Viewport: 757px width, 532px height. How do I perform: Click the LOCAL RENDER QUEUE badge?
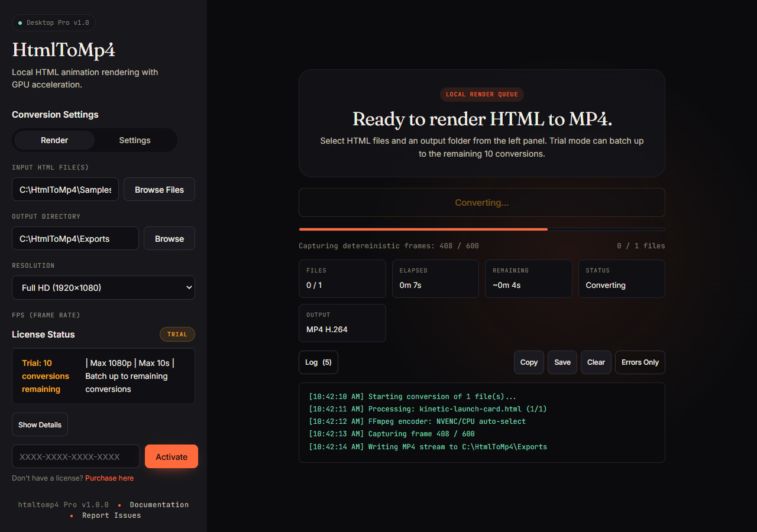click(482, 95)
